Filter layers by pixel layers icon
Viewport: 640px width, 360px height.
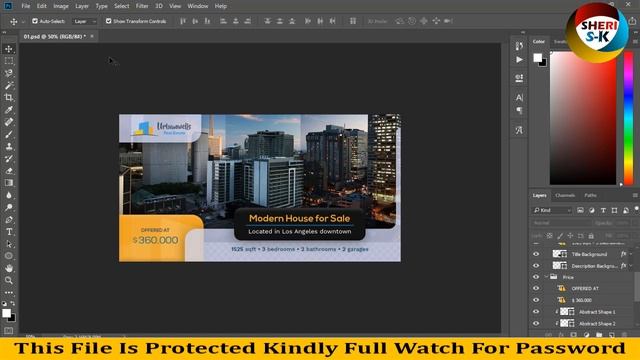[580, 210]
